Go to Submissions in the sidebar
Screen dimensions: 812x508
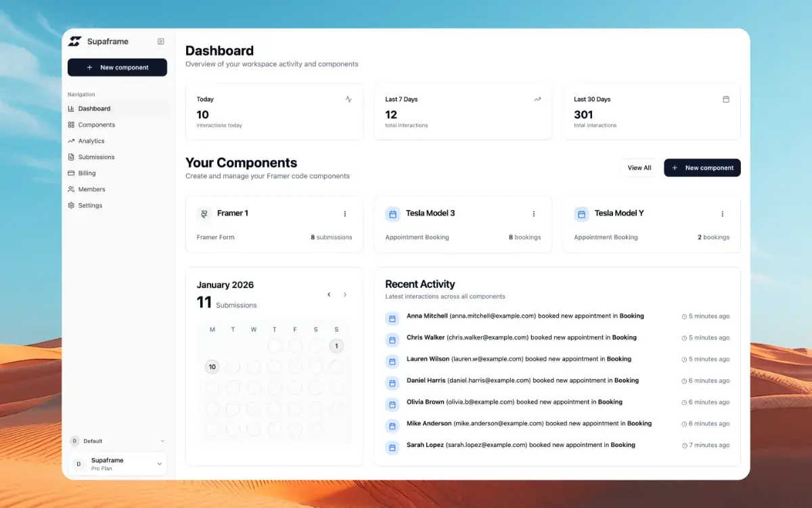pos(96,157)
